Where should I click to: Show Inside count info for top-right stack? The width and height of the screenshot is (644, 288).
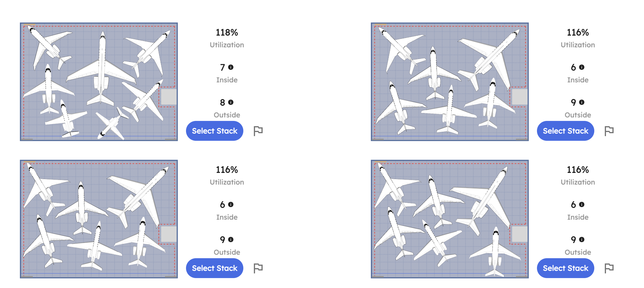(582, 67)
